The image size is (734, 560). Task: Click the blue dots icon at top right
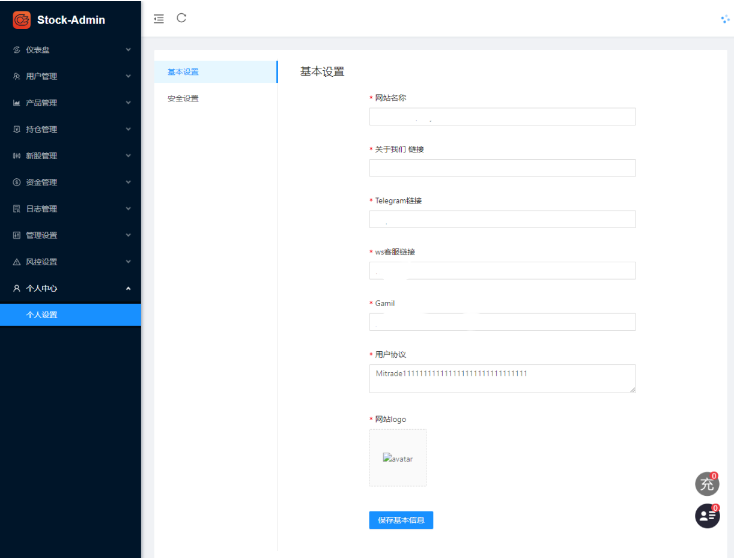(x=725, y=19)
